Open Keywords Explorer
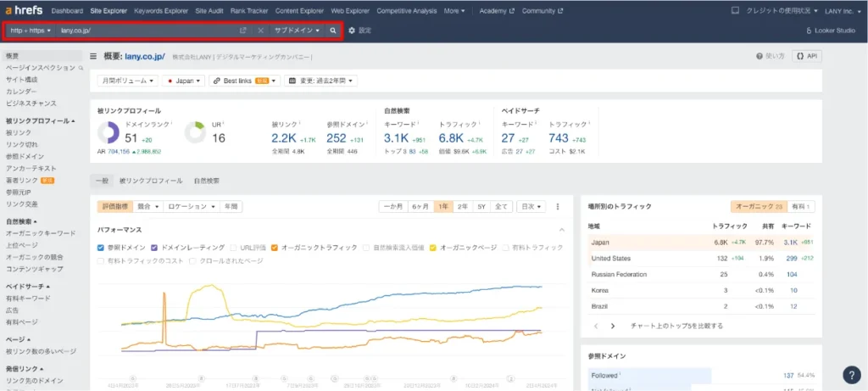 point(161,10)
